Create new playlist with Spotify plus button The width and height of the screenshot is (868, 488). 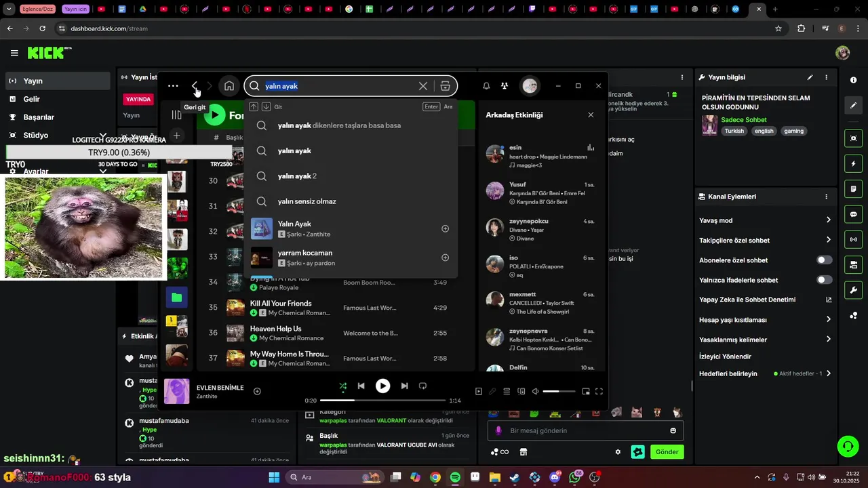[x=176, y=136]
